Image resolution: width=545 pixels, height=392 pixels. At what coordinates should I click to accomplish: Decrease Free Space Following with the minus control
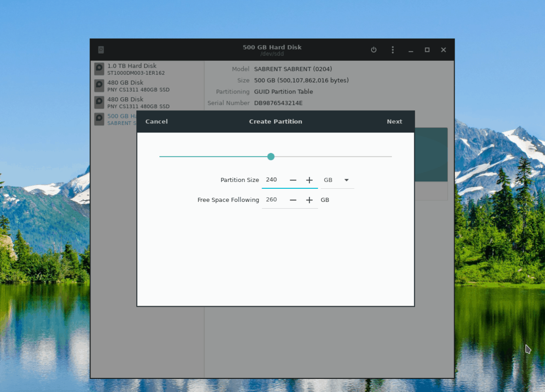pos(293,200)
